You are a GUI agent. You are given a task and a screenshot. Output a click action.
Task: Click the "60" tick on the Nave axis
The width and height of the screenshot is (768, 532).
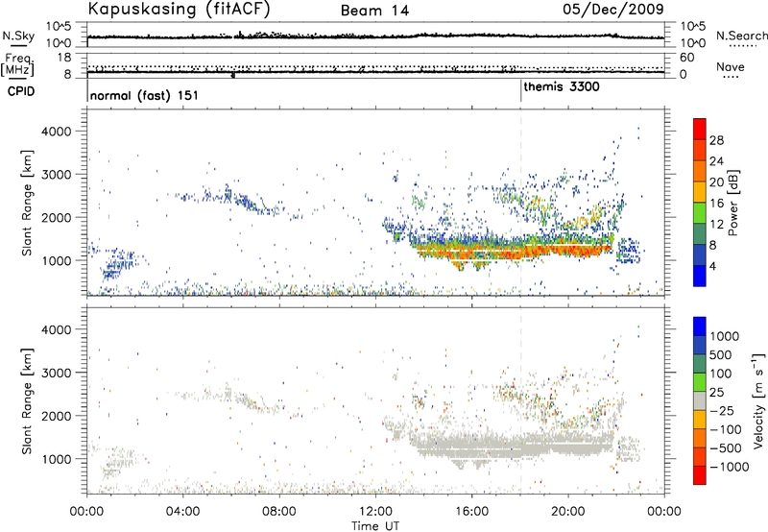click(x=686, y=58)
